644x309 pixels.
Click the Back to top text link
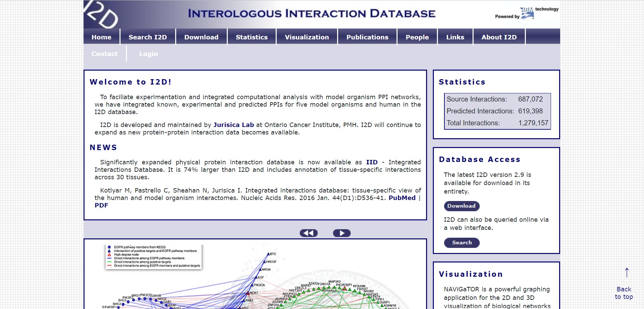pos(624,293)
